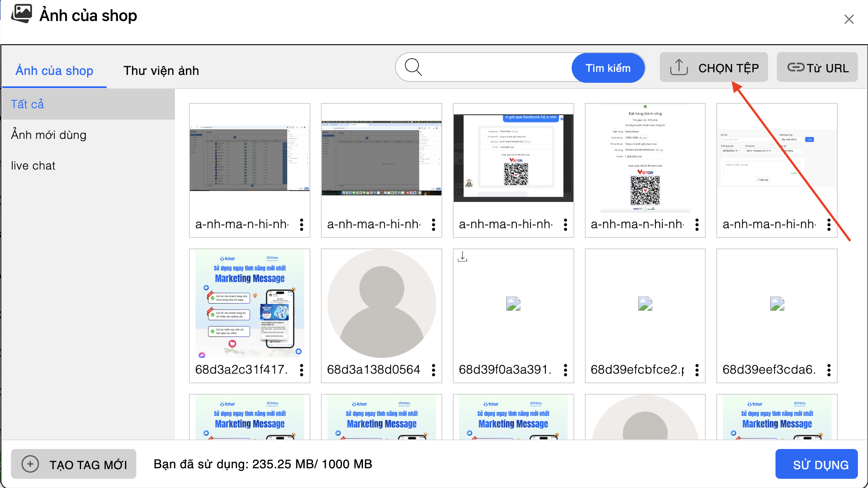Click the download icon on 68d39f0a3a391 image

pos(462,257)
